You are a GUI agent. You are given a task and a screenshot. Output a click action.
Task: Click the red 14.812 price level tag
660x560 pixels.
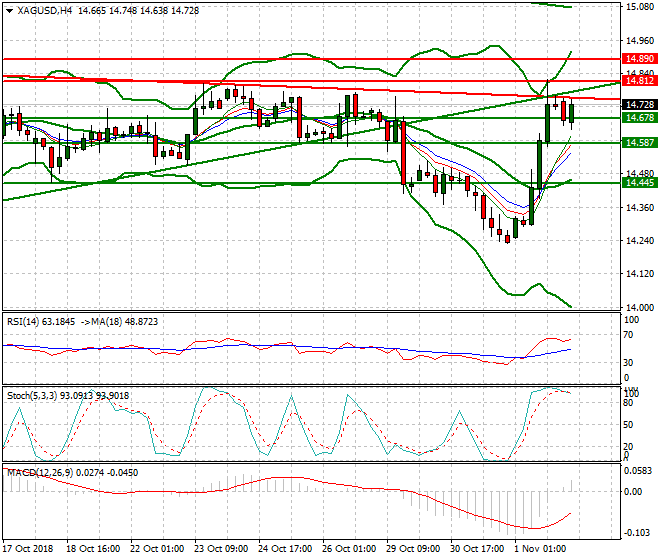639,80
